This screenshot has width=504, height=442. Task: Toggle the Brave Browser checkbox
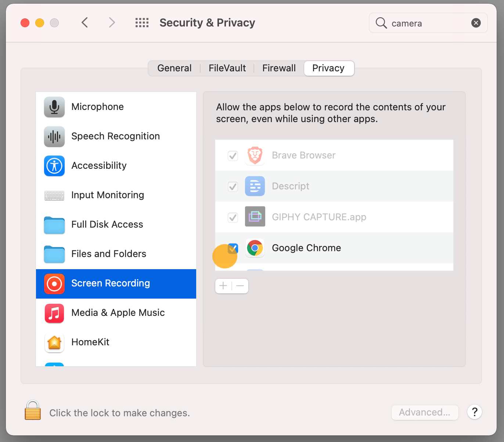[233, 156]
